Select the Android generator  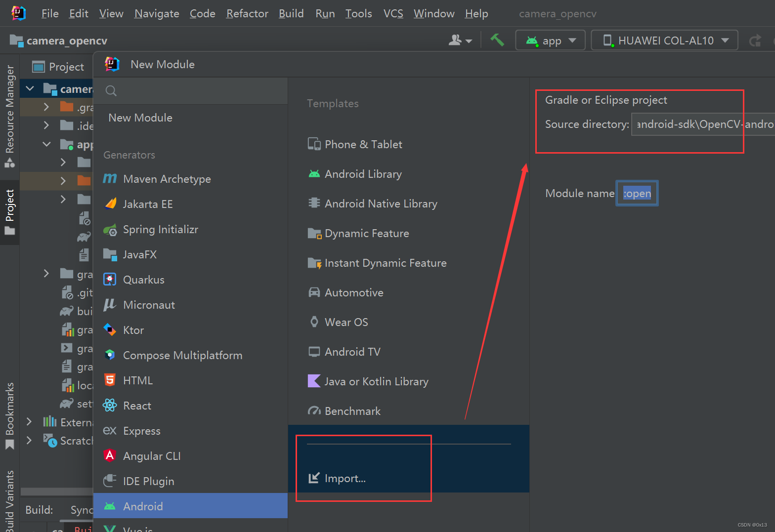[190, 506]
